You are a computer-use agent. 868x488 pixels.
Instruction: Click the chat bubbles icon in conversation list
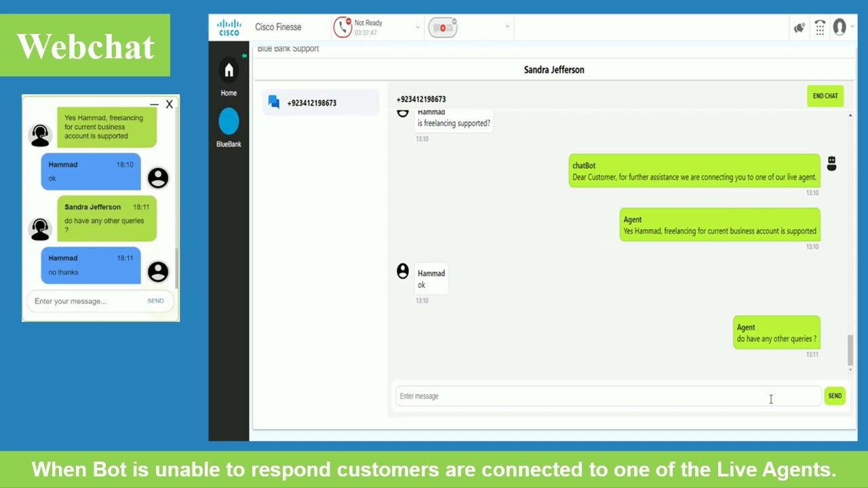click(274, 102)
